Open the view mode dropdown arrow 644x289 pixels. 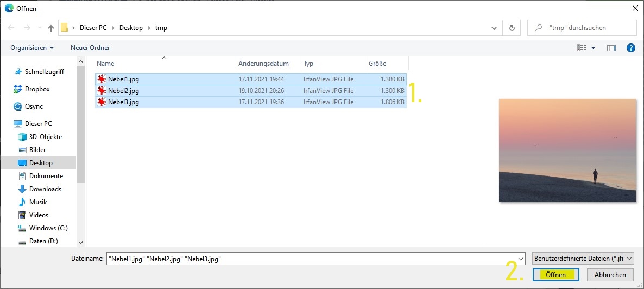(x=593, y=48)
